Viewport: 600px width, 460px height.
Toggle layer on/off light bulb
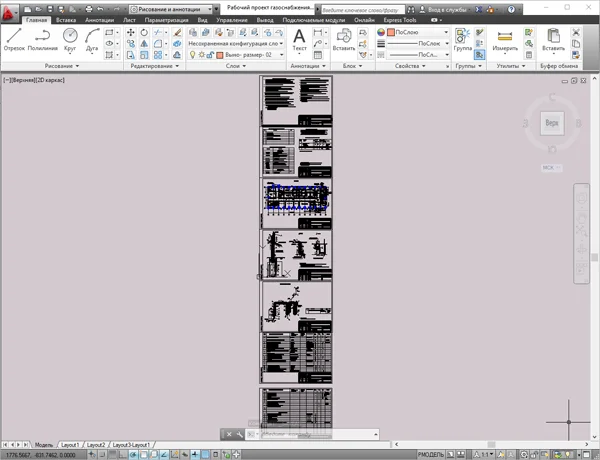coord(192,55)
